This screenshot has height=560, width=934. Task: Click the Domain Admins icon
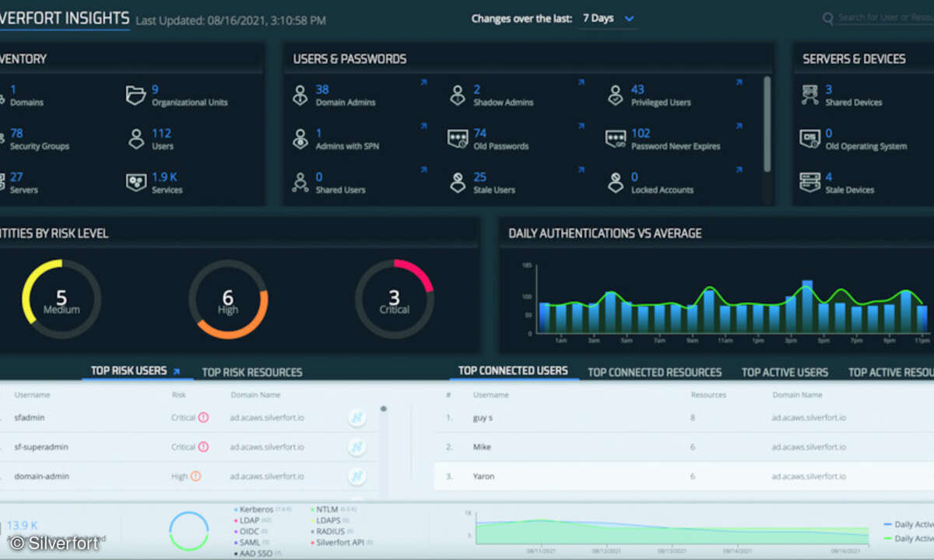(300, 95)
